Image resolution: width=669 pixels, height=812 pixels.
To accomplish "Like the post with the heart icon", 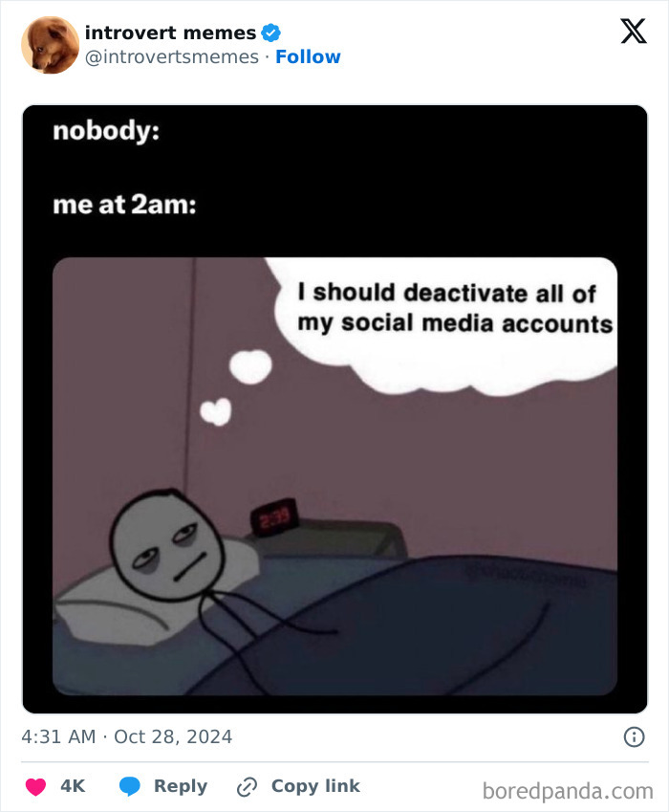I will click(35, 786).
